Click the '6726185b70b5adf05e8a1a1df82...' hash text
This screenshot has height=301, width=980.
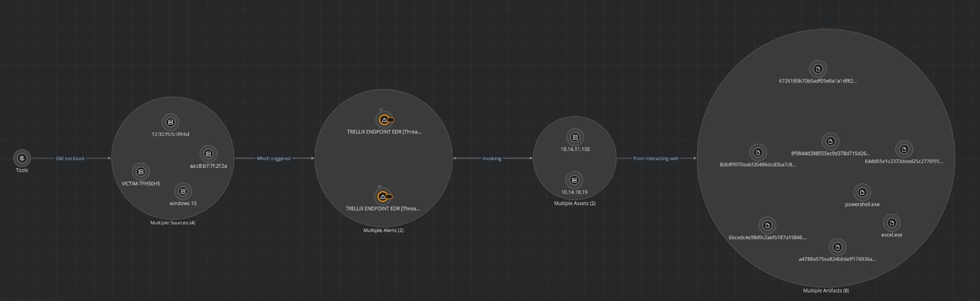click(818, 81)
